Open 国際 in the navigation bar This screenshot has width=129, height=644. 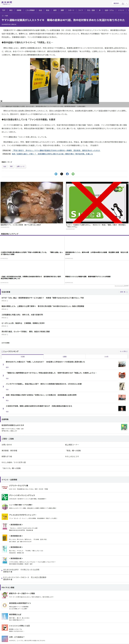pos(62,10)
